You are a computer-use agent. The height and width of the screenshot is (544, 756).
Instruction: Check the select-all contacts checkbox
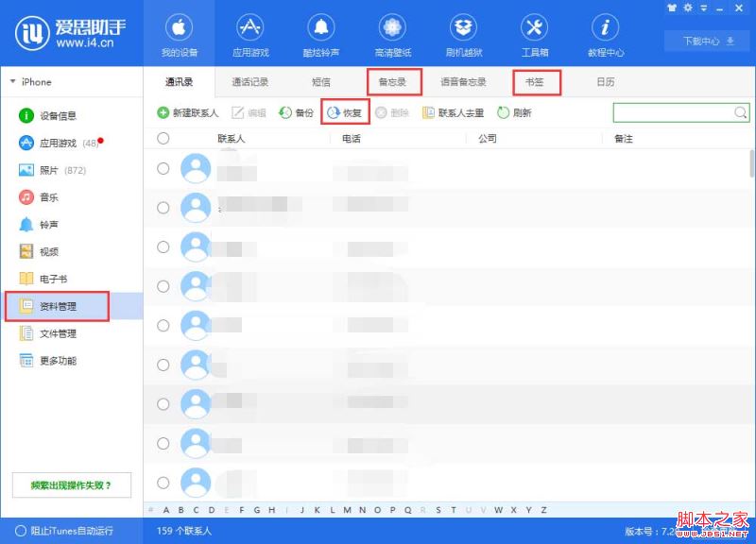pos(163,137)
